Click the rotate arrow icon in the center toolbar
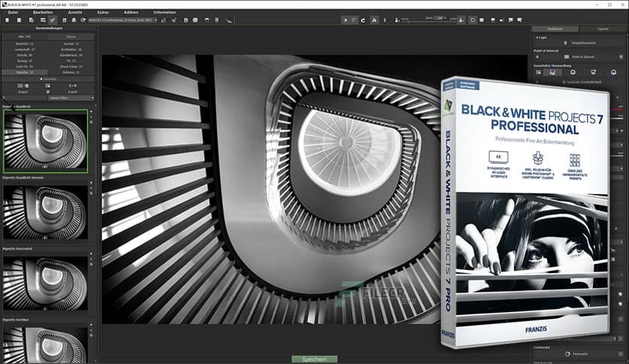This screenshot has width=629, height=364. 363,20
